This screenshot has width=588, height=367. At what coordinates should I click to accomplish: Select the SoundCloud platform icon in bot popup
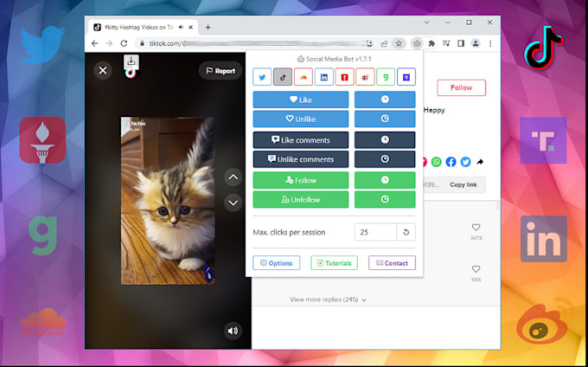[304, 77]
